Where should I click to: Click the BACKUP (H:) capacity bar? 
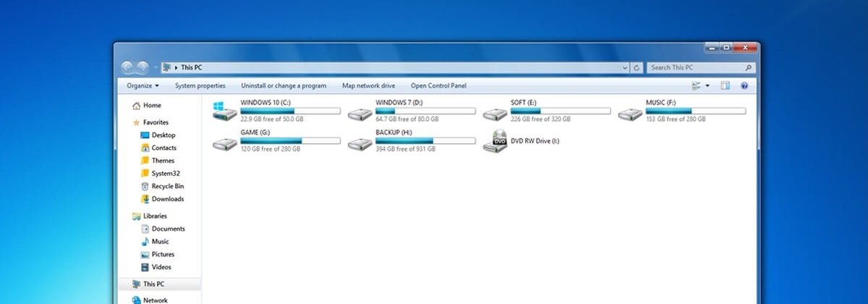point(425,140)
